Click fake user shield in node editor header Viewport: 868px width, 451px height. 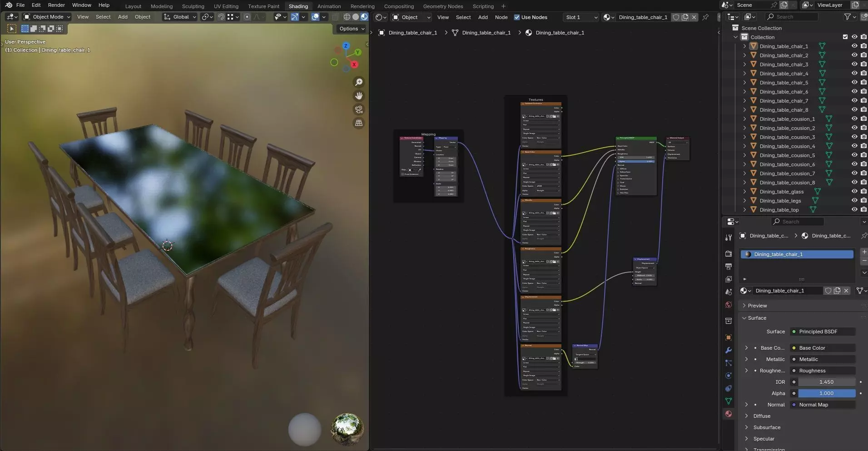coord(676,17)
